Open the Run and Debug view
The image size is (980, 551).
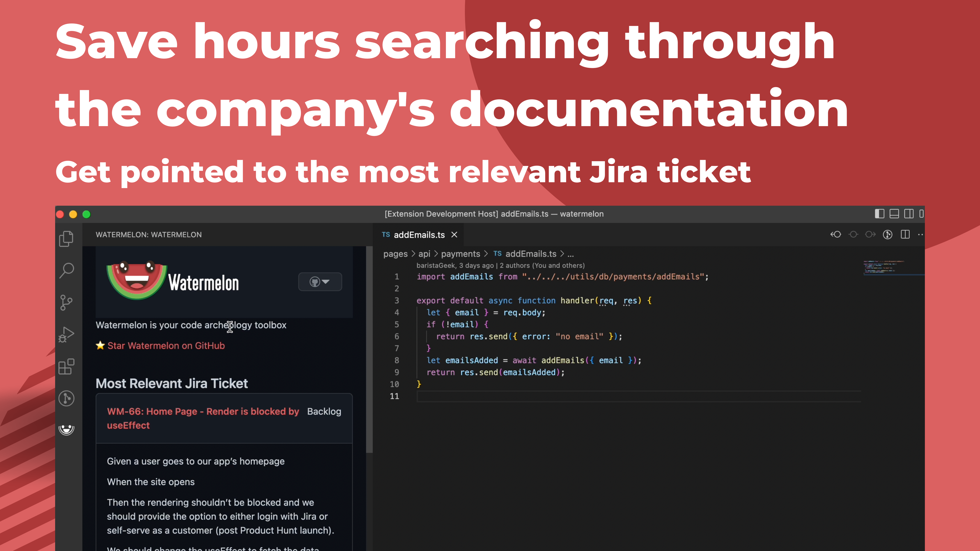pos(67,335)
